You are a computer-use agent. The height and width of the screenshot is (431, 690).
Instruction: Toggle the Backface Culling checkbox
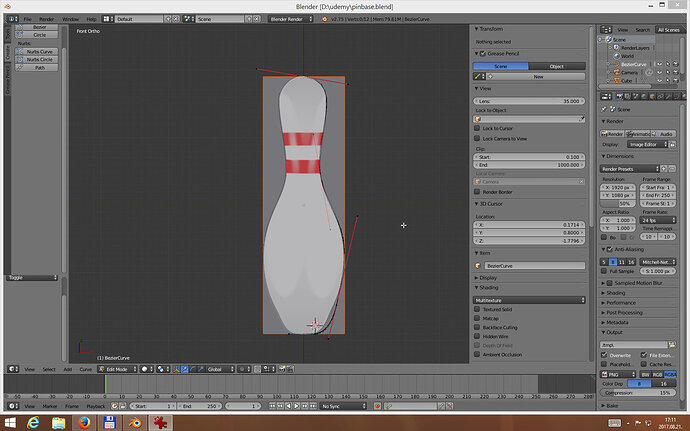point(477,327)
